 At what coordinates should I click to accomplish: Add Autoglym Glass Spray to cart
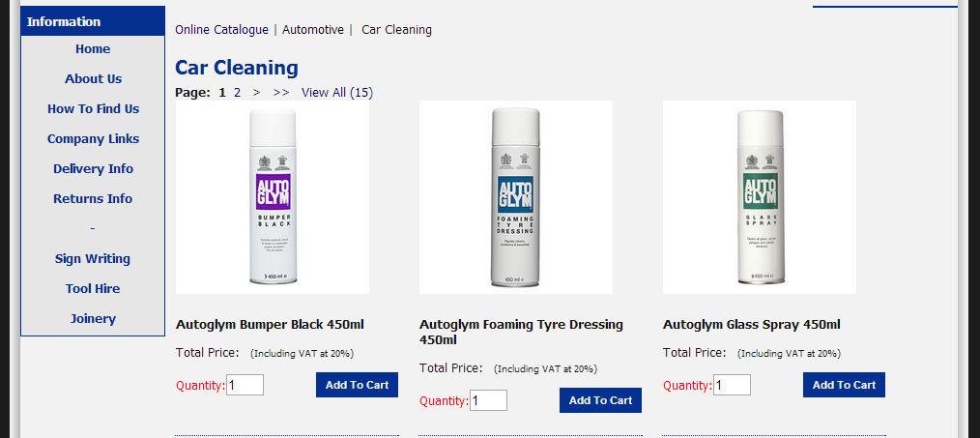[844, 385]
